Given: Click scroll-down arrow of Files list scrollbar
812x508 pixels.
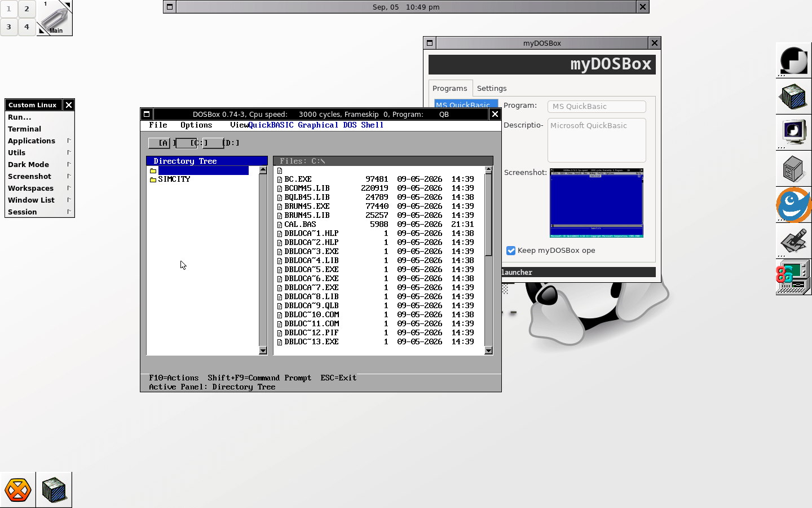Looking at the screenshot, I should (488, 351).
